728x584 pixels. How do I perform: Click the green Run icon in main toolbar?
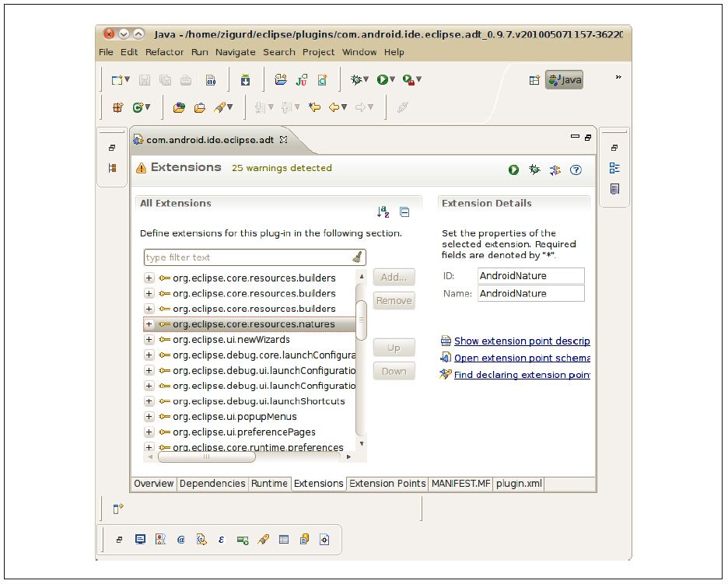pyautogui.click(x=382, y=80)
